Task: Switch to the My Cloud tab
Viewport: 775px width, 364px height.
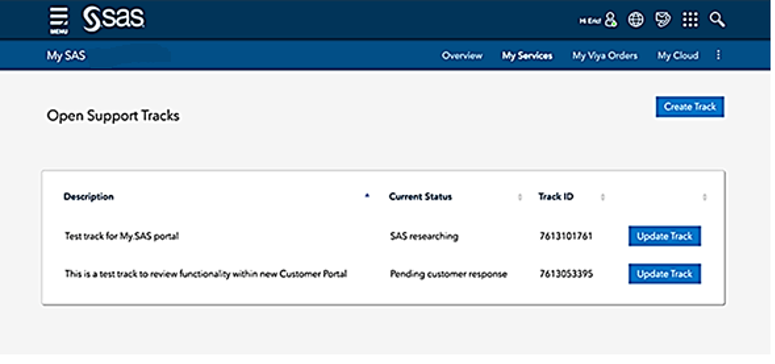Action: click(x=677, y=55)
